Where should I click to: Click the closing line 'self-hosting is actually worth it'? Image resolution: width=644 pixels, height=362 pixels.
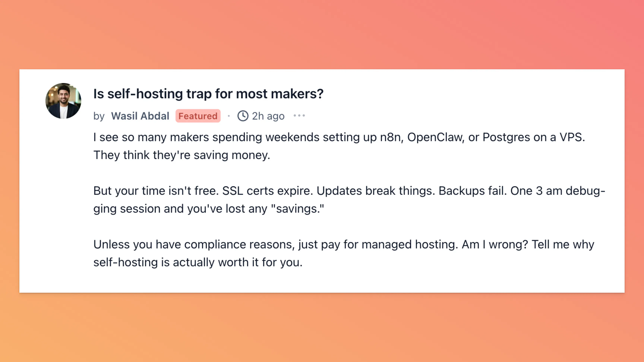(x=198, y=262)
